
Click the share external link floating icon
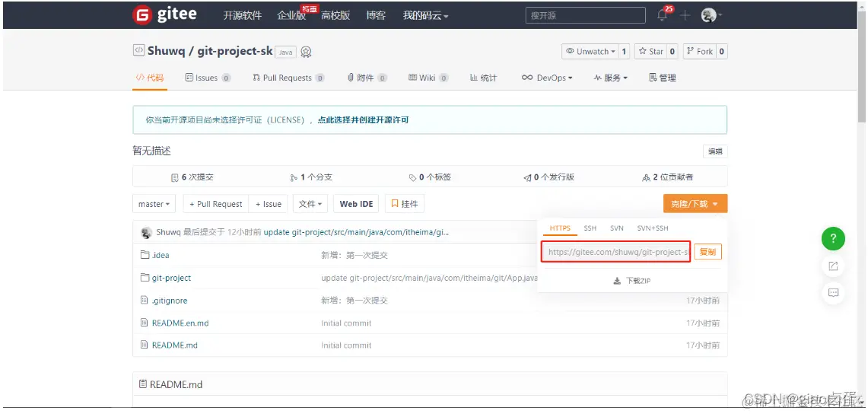[x=833, y=266]
